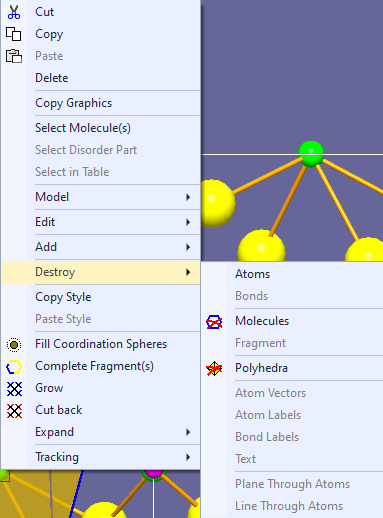Choose Copy from the context menu
Screen dimensions: 383x518
click(x=101, y=34)
